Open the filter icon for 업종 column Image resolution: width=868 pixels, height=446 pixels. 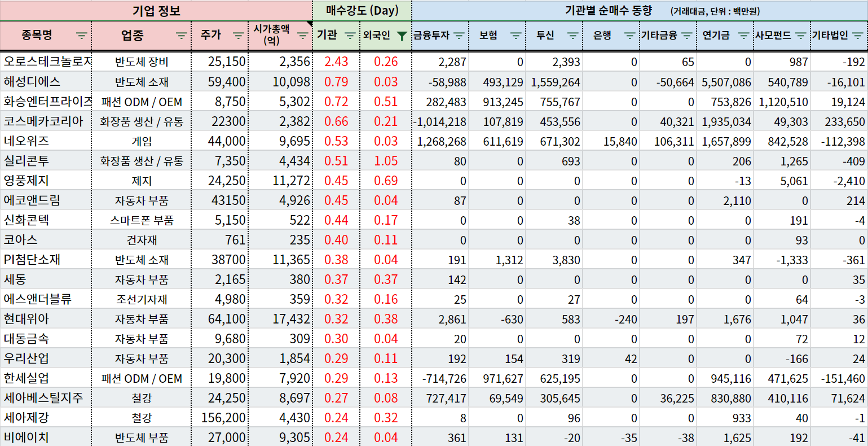click(x=181, y=36)
